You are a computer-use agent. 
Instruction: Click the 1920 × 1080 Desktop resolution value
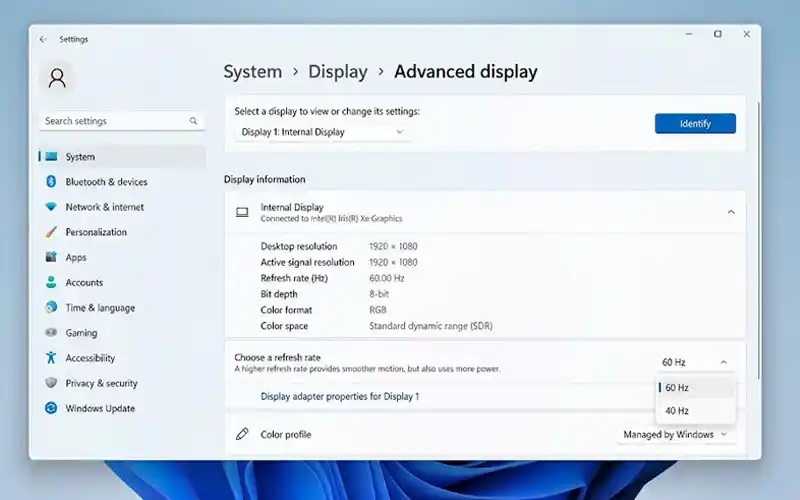(393, 246)
